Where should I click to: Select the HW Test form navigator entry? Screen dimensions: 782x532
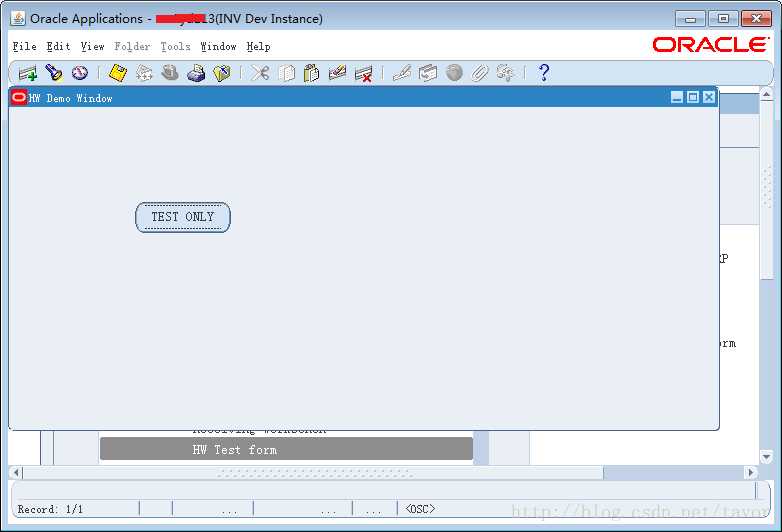[286, 449]
